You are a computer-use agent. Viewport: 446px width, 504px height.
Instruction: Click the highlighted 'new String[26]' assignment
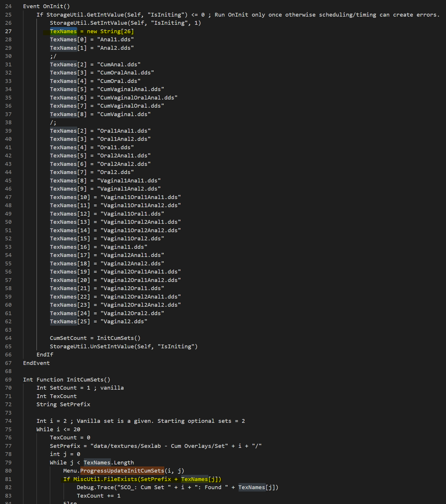(110, 31)
